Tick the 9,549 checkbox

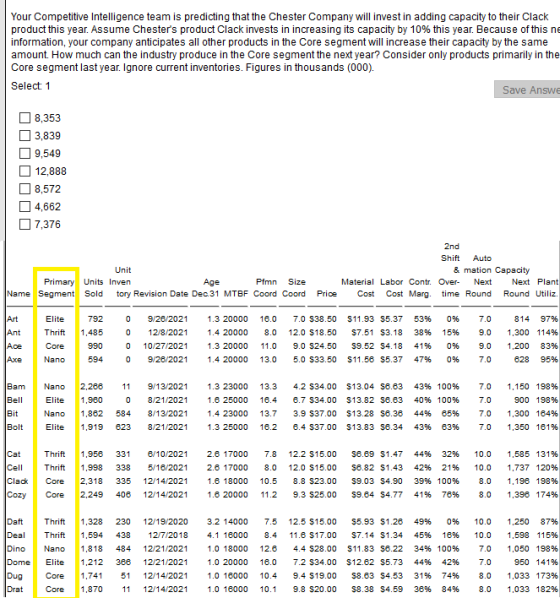(25, 153)
